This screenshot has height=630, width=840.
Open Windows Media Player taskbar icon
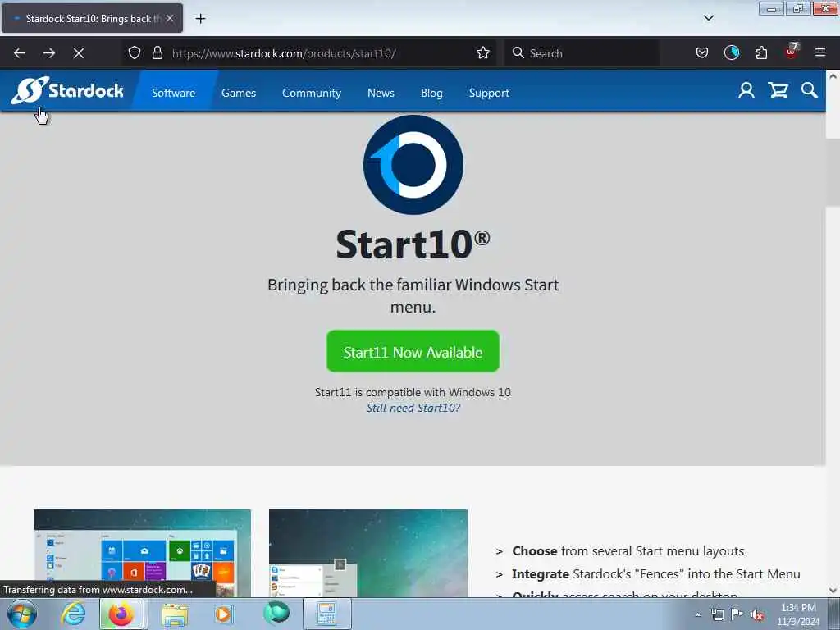pos(223,614)
